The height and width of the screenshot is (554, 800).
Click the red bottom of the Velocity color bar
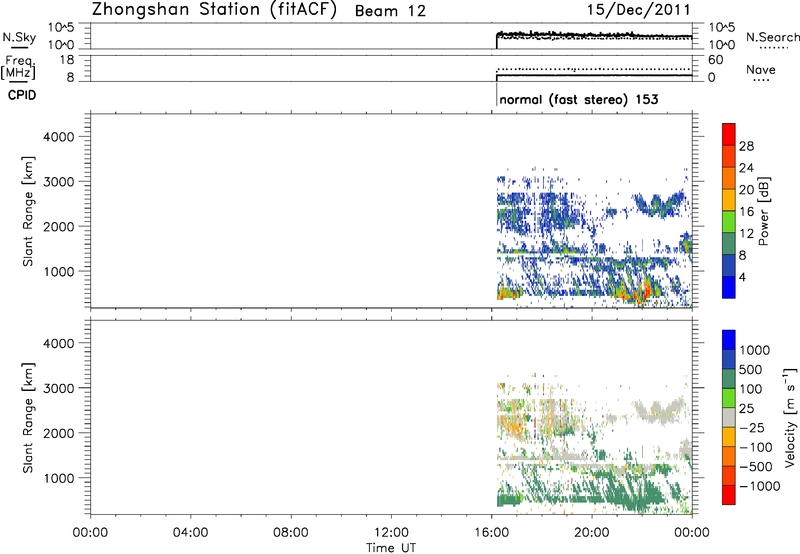pyautogui.click(x=729, y=495)
